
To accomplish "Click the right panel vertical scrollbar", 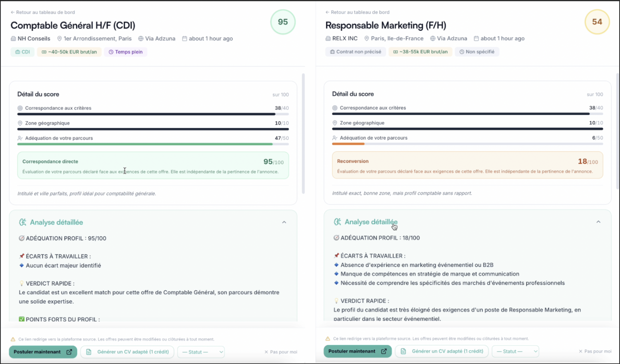I will [x=618, y=131].
